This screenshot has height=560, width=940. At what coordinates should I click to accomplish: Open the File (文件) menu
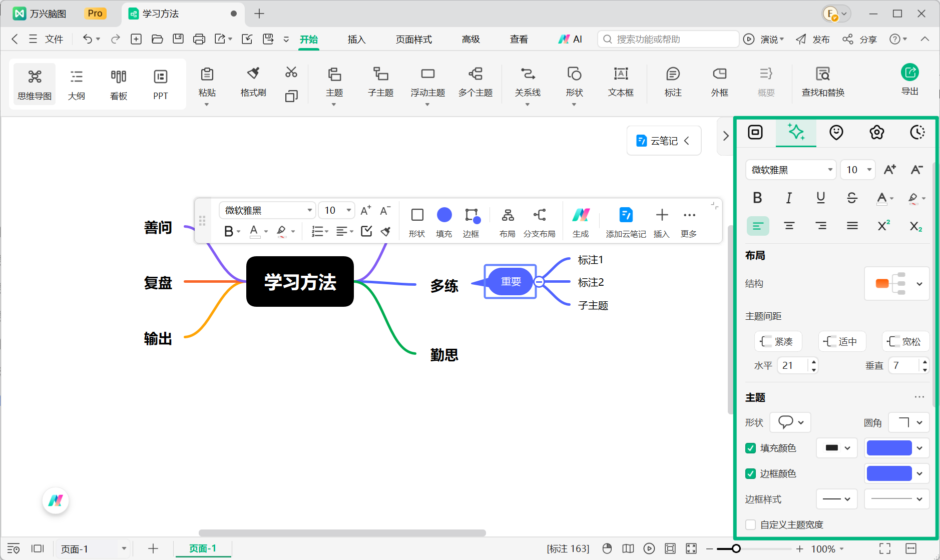tap(46, 39)
